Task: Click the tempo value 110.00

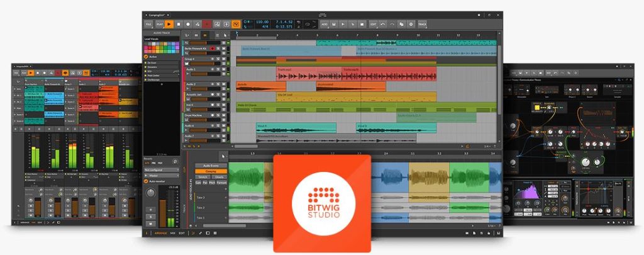Action: tap(262, 21)
